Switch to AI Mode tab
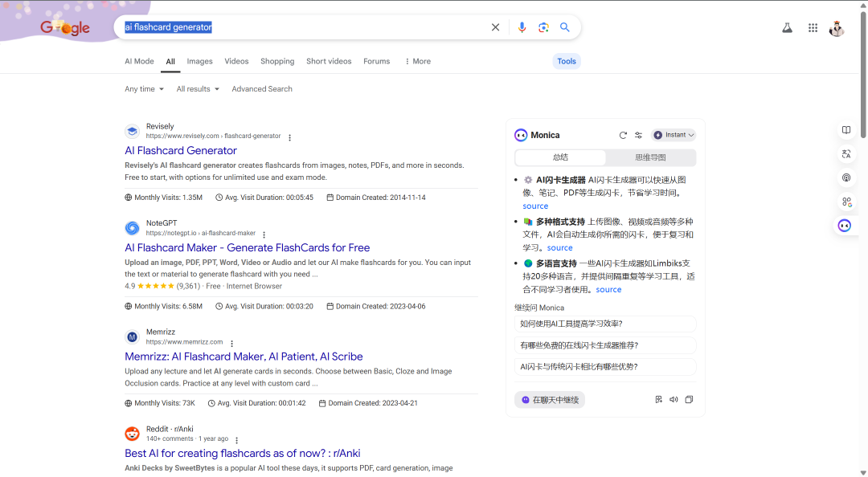Screen dimensions: 868x477 (139, 61)
